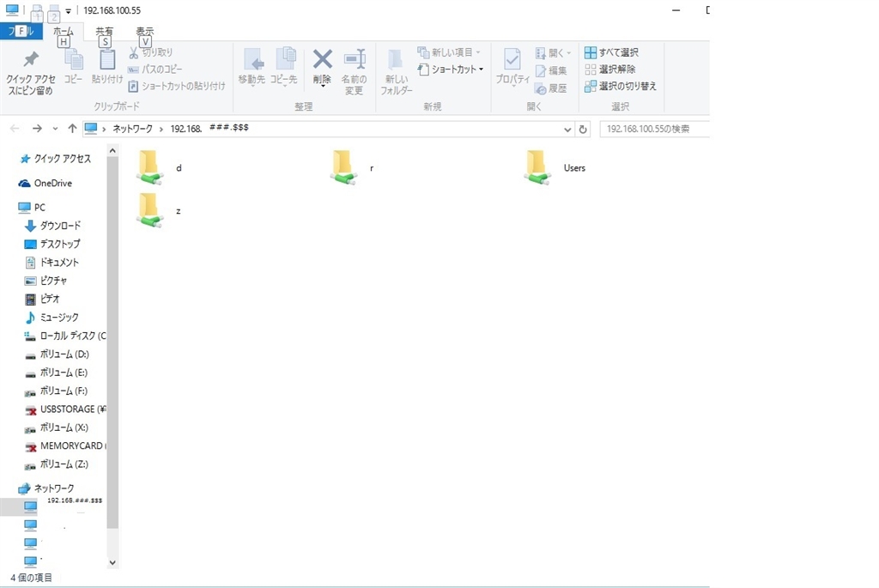The height and width of the screenshot is (588, 879).
Task: Open the コピー先 (Copy to) menu
Action: [284, 68]
